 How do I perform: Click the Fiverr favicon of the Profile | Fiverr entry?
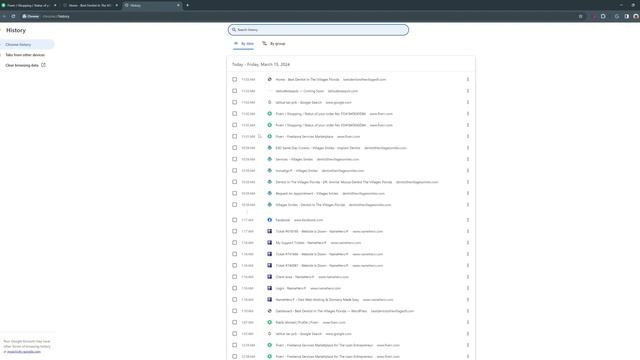[x=269, y=322]
